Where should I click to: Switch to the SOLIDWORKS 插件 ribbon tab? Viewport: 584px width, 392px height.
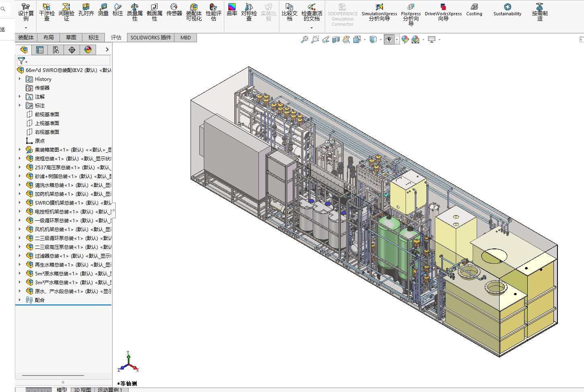tap(151, 37)
